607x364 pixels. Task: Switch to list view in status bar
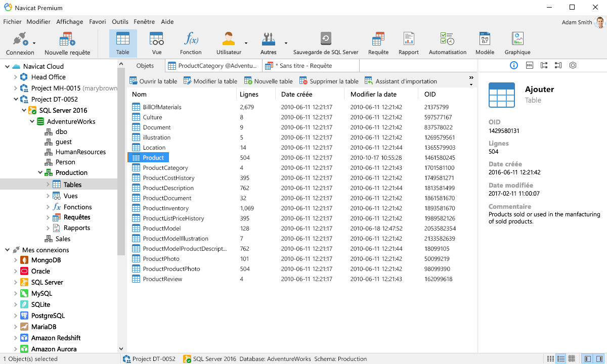(x=550, y=358)
